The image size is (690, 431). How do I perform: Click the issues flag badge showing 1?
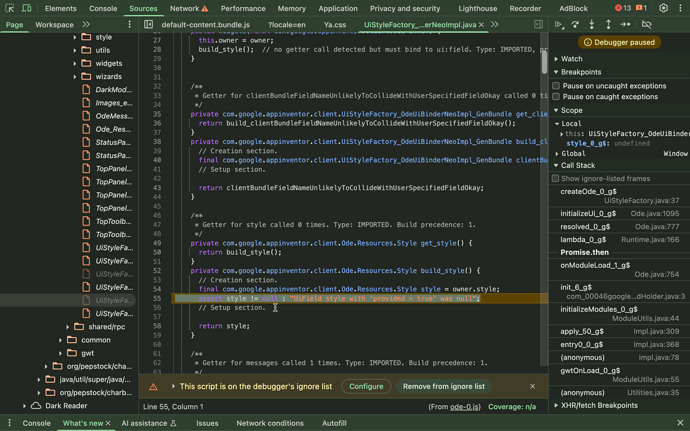(x=641, y=8)
